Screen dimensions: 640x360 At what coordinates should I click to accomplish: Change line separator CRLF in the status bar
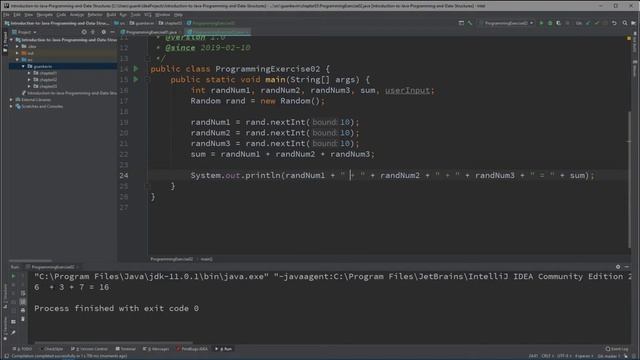tap(547, 356)
